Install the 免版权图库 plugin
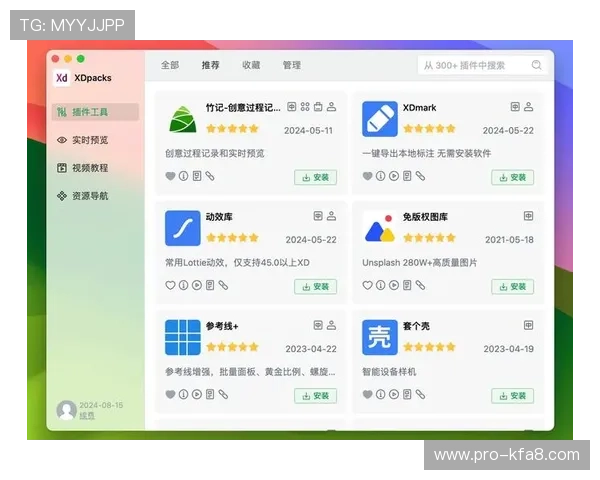The height and width of the screenshot is (480, 600). pos(513,286)
